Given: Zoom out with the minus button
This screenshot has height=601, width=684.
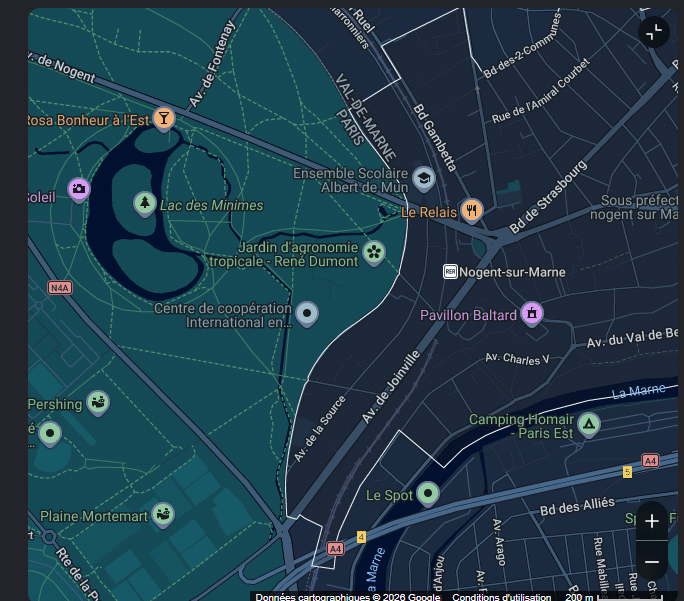Looking at the screenshot, I should [x=652, y=561].
